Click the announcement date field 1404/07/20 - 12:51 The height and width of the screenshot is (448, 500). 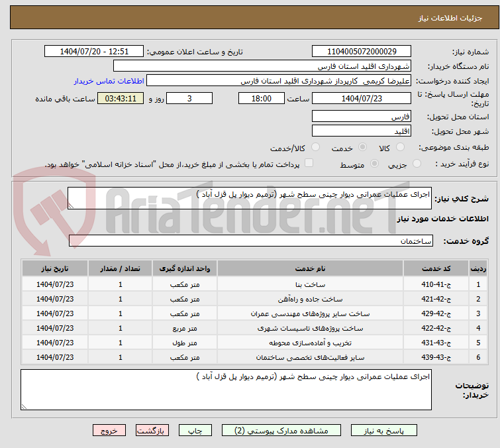(94, 52)
